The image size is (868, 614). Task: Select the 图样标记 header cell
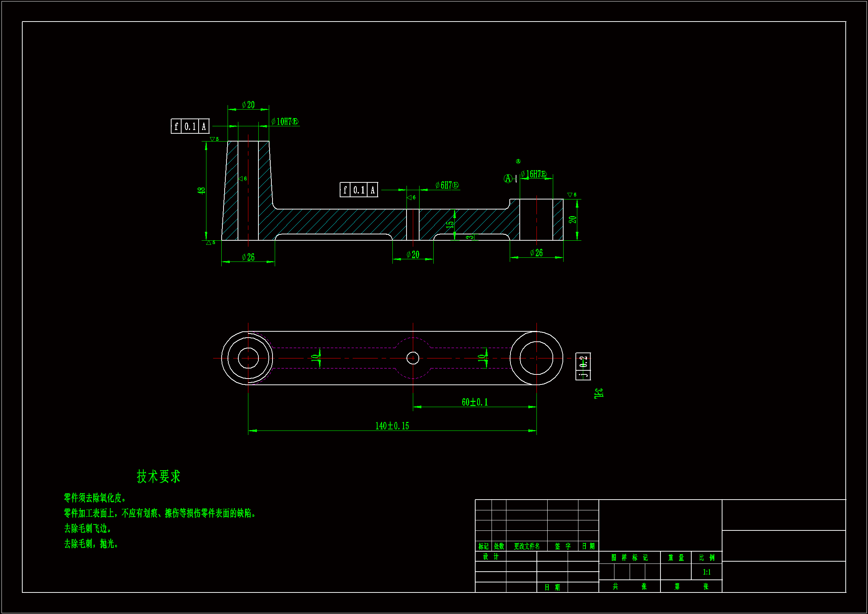629,558
